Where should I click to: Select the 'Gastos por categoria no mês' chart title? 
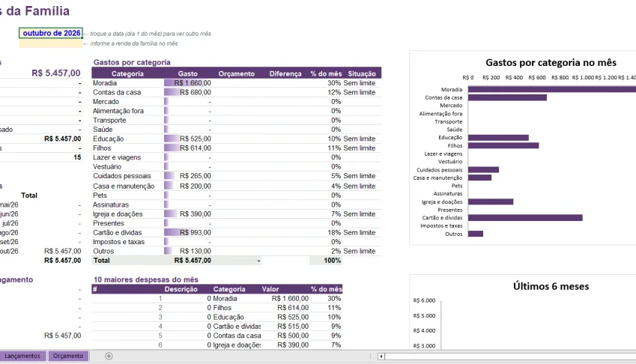[551, 62]
